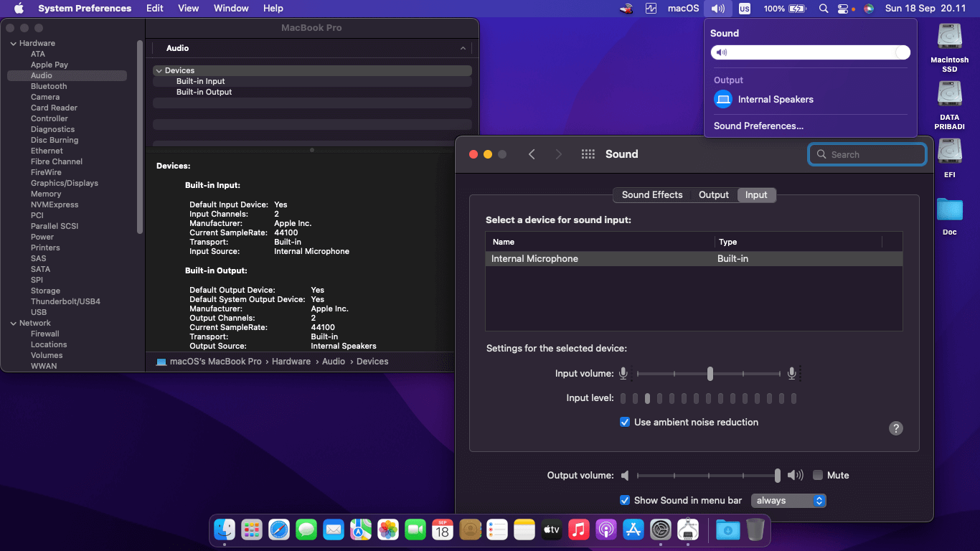Click Show All grid icon in Sound window
The height and width of the screenshot is (551, 980).
(588, 154)
